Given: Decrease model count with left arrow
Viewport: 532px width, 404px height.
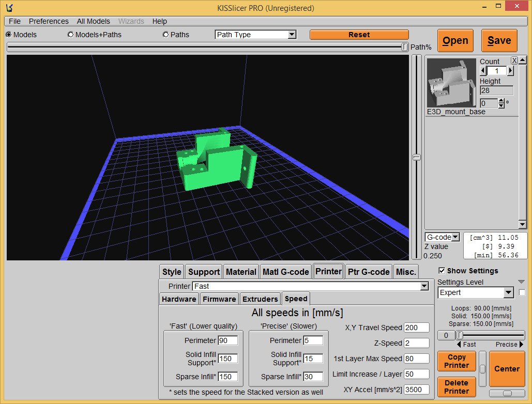Looking at the screenshot, I should point(483,71).
